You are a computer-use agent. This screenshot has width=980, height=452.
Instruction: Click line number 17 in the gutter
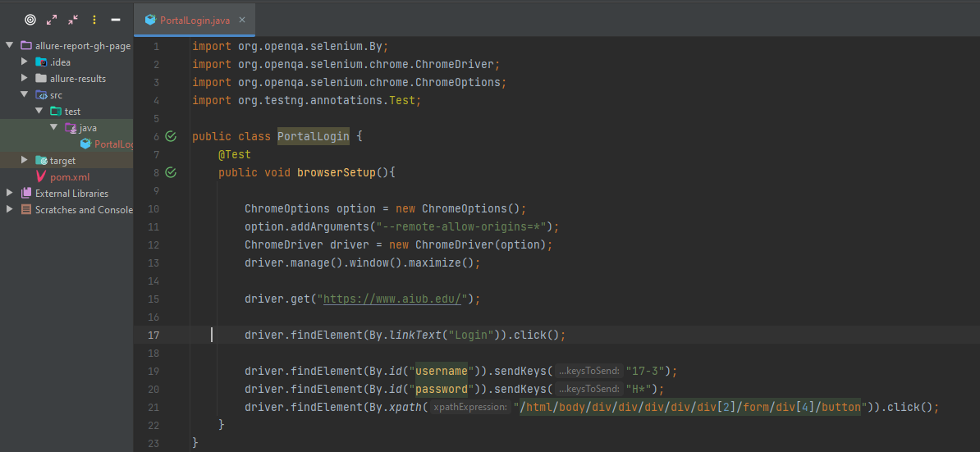pos(153,336)
